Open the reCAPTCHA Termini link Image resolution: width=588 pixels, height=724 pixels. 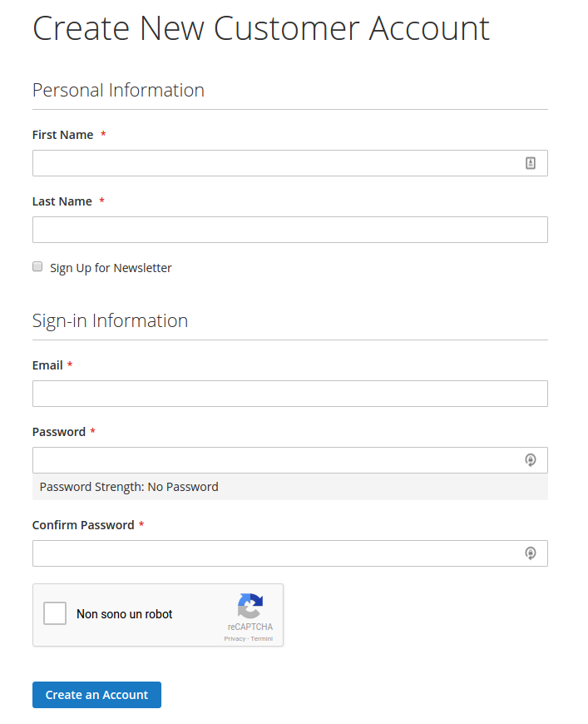point(262,638)
